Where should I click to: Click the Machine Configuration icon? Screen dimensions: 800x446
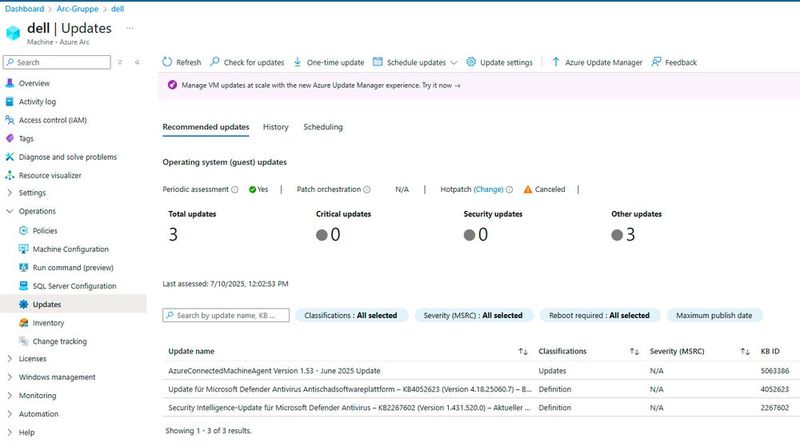pos(23,249)
